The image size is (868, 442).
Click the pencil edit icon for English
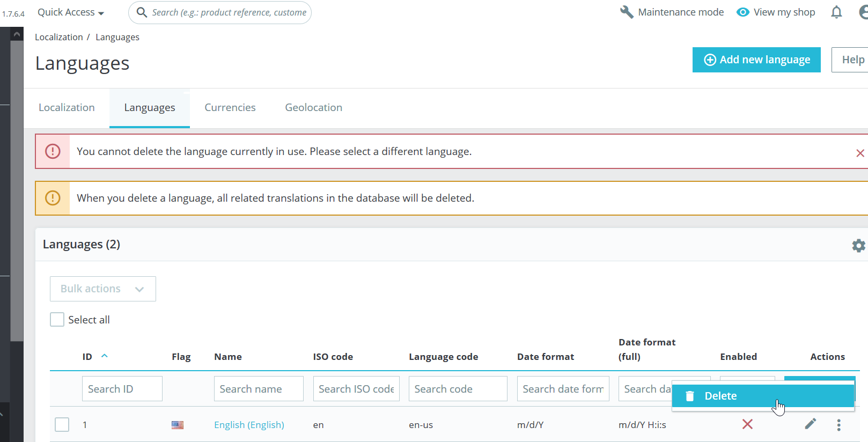tap(811, 424)
